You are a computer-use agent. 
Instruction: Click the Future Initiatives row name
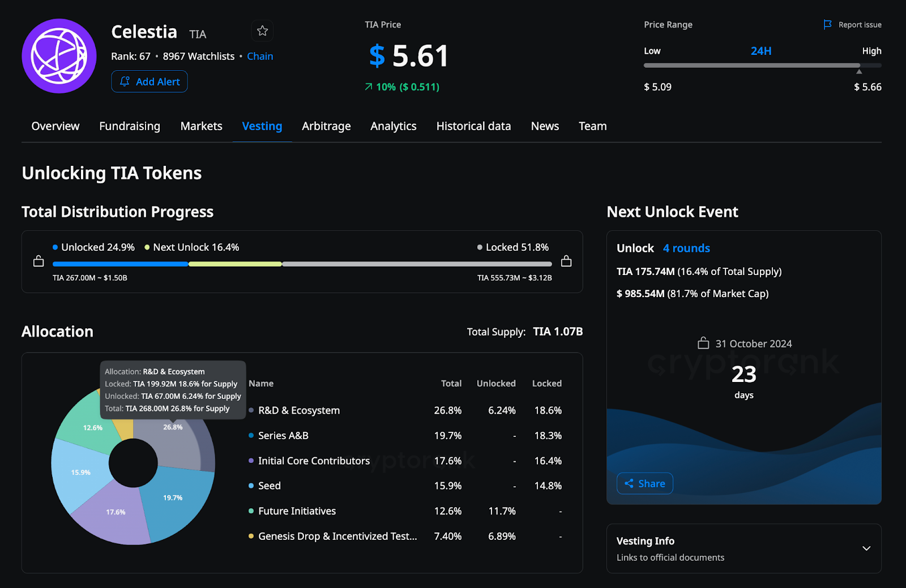click(x=297, y=511)
